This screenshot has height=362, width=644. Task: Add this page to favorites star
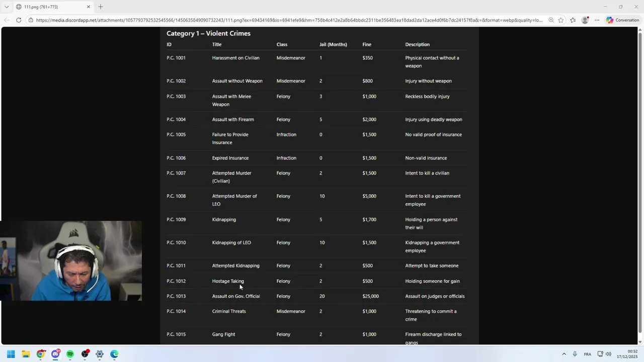coord(560,20)
